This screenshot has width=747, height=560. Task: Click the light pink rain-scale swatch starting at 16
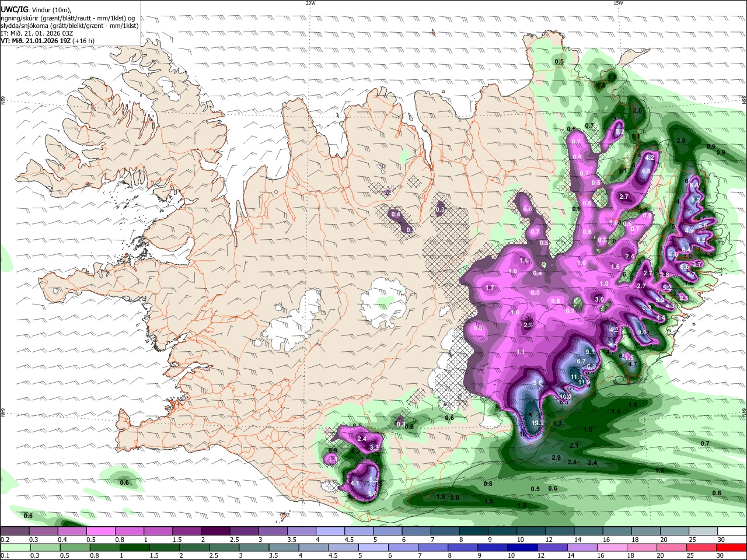pyautogui.click(x=612, y=547)
